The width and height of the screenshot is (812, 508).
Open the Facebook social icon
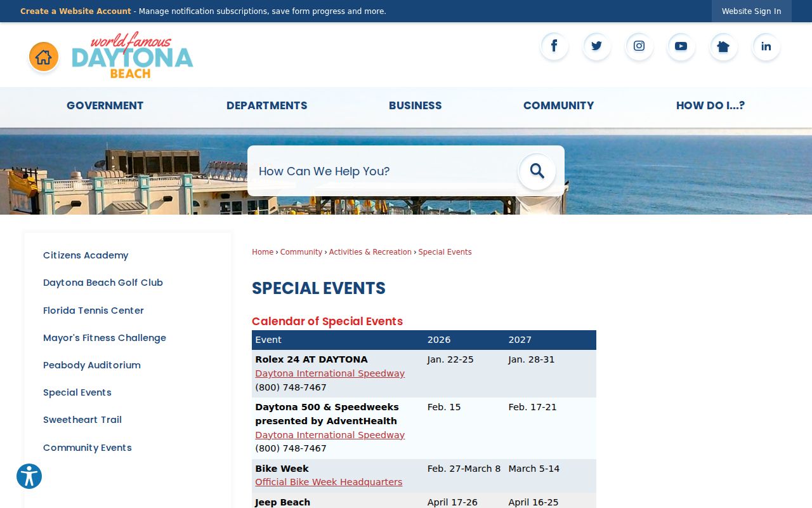tap(554, 46)
